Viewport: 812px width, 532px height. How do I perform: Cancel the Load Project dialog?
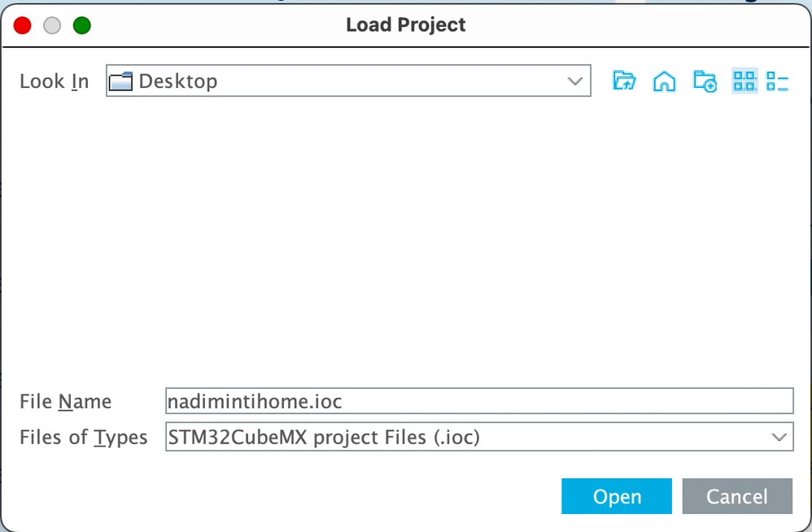[x=737, y=496]
